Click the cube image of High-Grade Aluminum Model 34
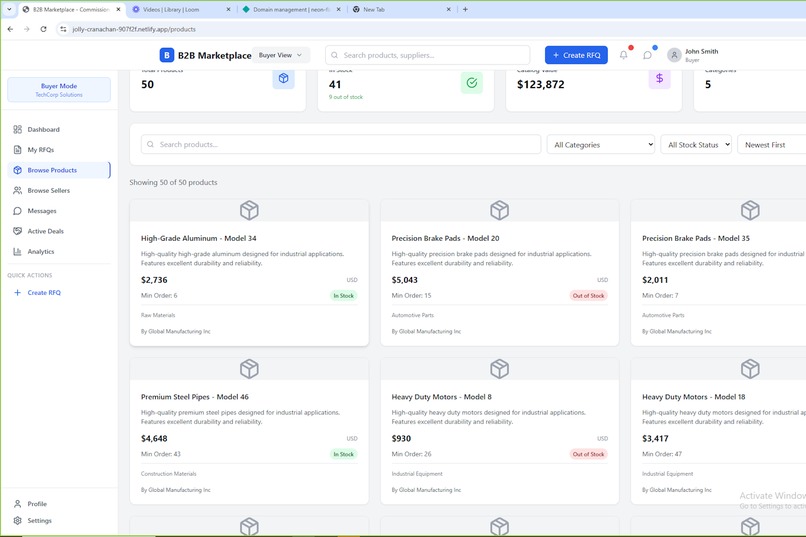 pyautogui.click(x=249, y=210)
